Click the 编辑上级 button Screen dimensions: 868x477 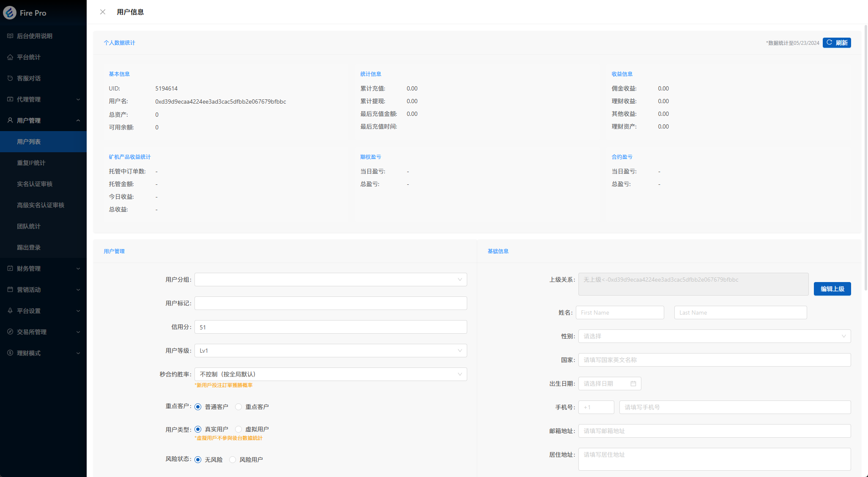tap(832, 289)
